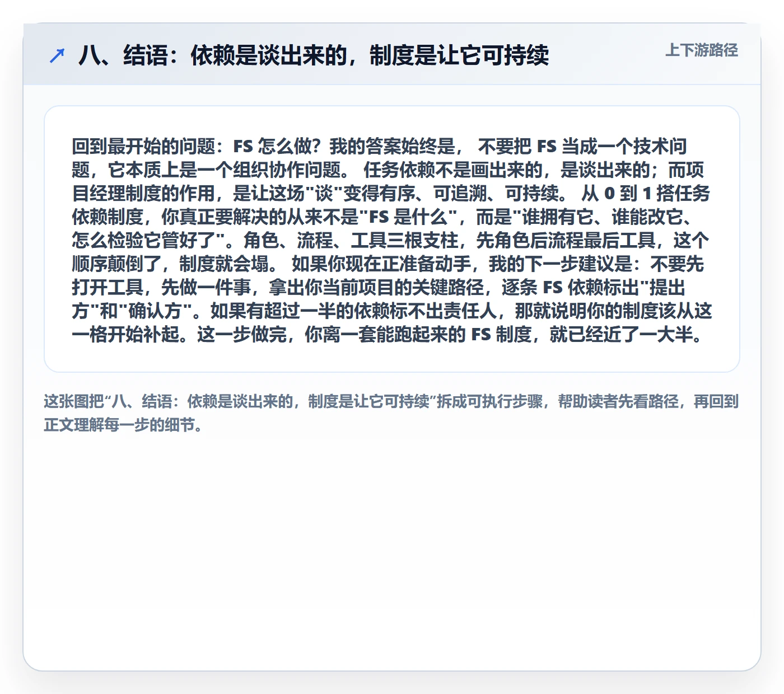Click the paragraph starting '回到最开始的问题'
Screen dimensions: 784x694
391,240
